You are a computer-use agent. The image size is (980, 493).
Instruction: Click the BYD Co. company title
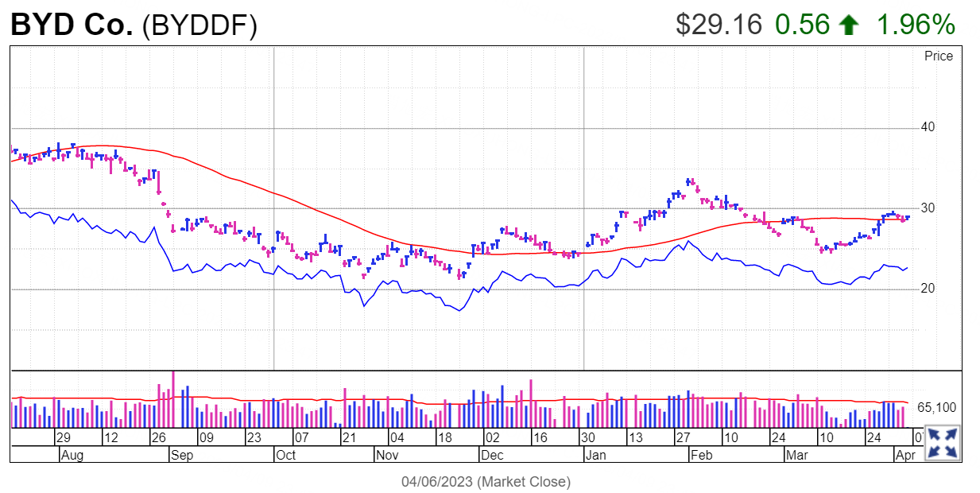[72, 25]
